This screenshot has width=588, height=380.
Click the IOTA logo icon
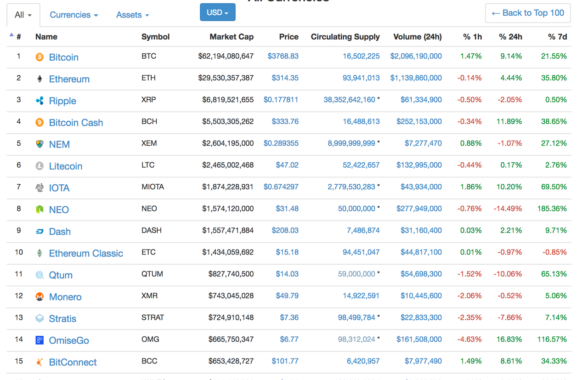tap(40, 188)
